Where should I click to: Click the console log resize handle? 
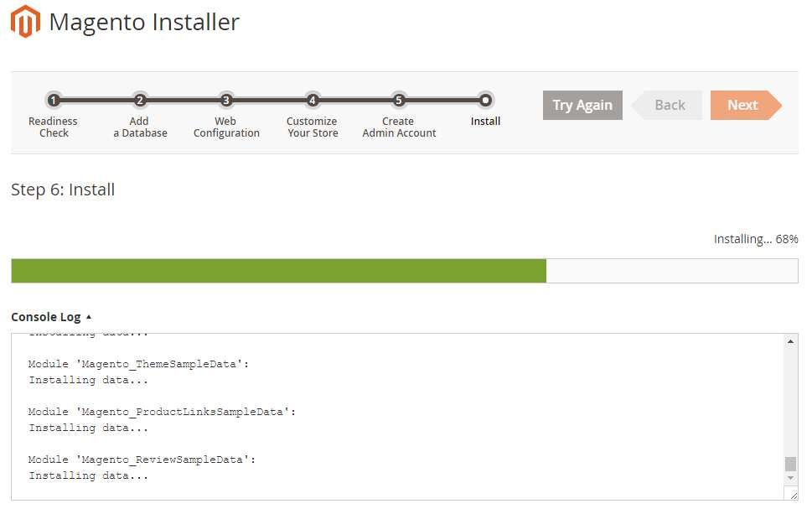tap(794, 496)
